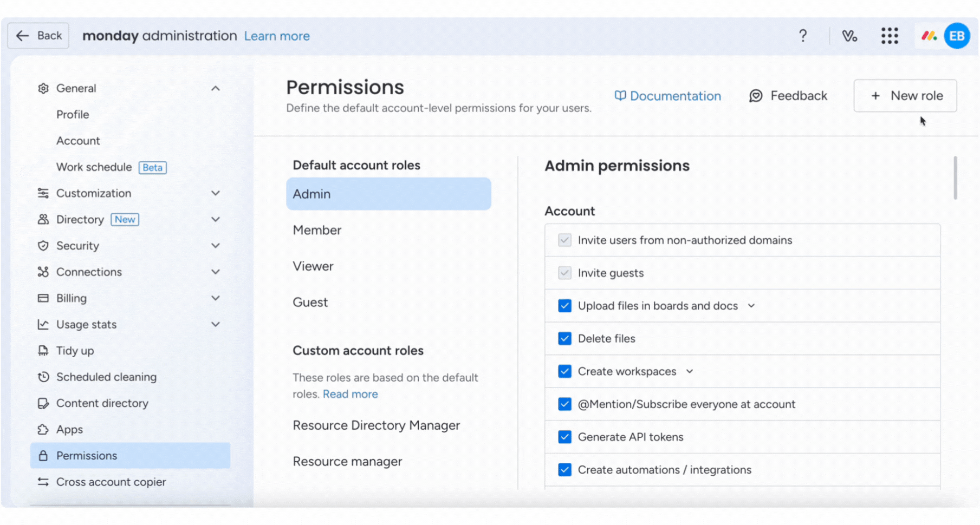Expand the Billing section chevron

pos(216,298)
